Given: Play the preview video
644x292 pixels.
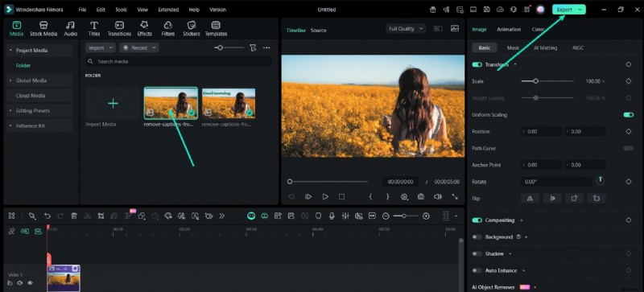Looking at the screenshot, I should 325,197.
